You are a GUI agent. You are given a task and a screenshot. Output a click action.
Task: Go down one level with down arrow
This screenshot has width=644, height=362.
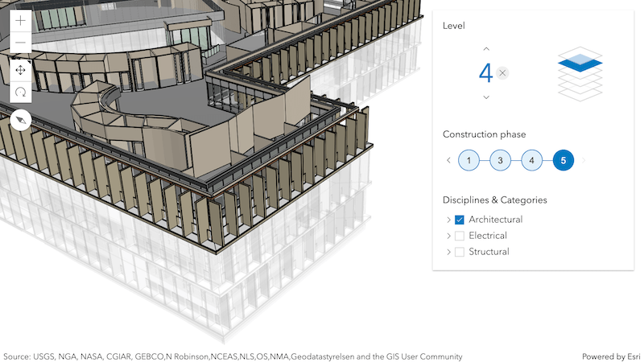tap(486, 97)
